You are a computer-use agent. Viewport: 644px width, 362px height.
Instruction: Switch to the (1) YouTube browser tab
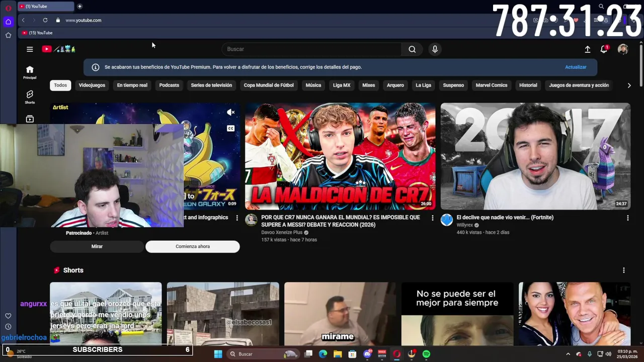pyautogui.click(x=45, y=7)
